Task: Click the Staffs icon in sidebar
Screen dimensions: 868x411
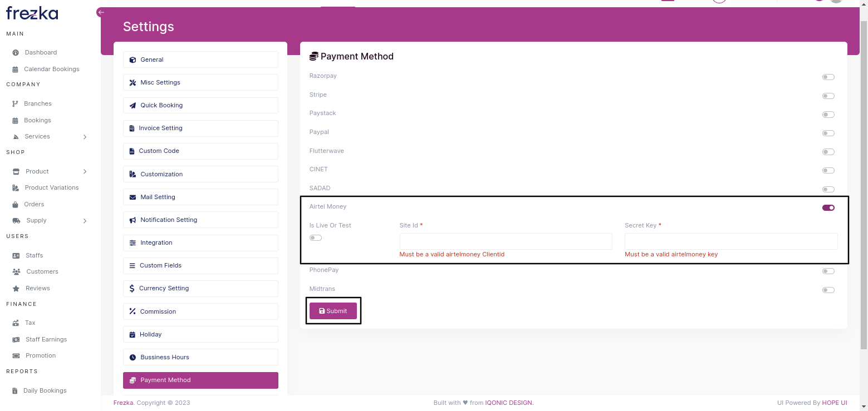Action: click(x=16, y=255)
